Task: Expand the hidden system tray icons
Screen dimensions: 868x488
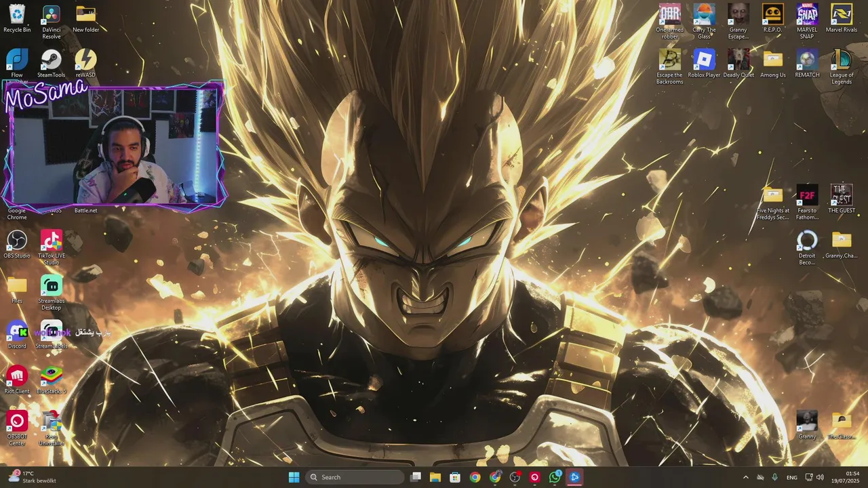Action: (x=746, y=477)
